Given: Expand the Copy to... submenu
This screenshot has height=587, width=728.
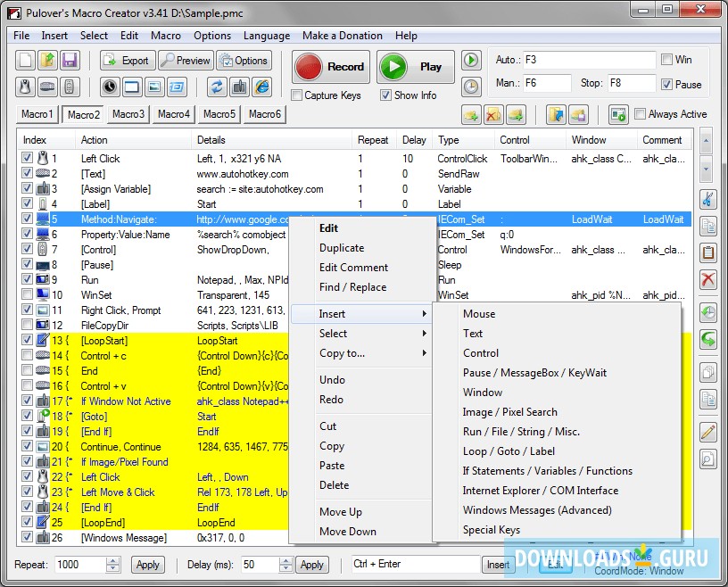Looking at the screenshot, I should click(x=360, y=353).
